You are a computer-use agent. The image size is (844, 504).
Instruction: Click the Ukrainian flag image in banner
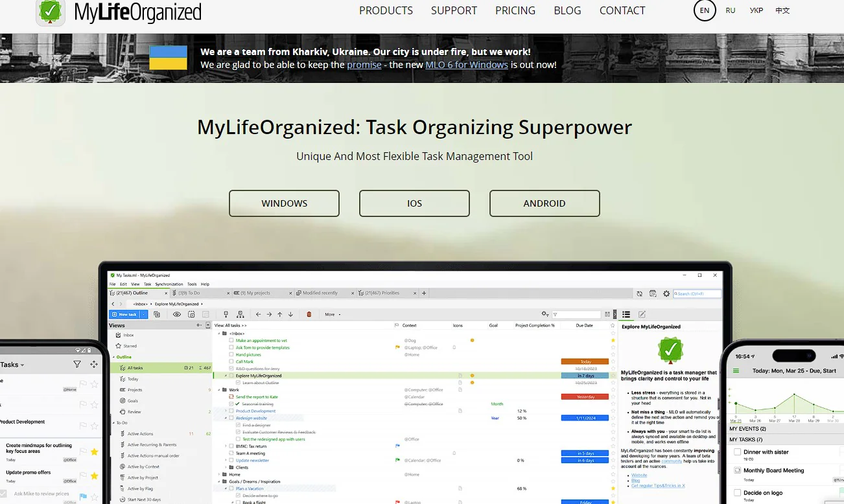[169, 58]
